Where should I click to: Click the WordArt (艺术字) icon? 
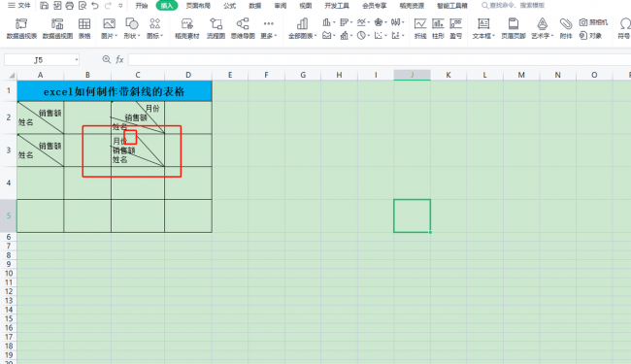(x=542, y=23)
